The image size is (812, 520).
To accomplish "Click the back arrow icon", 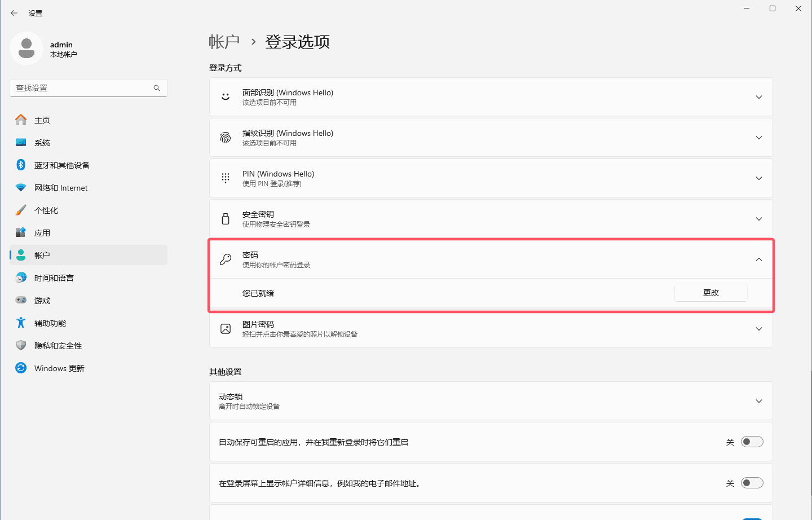I will [x=14, y=13].
